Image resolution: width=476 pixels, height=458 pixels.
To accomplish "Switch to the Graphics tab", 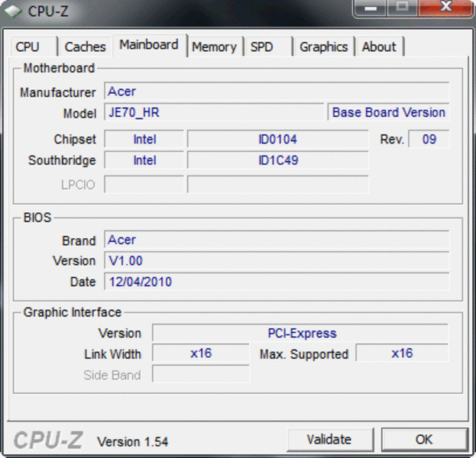I will 324,47.
